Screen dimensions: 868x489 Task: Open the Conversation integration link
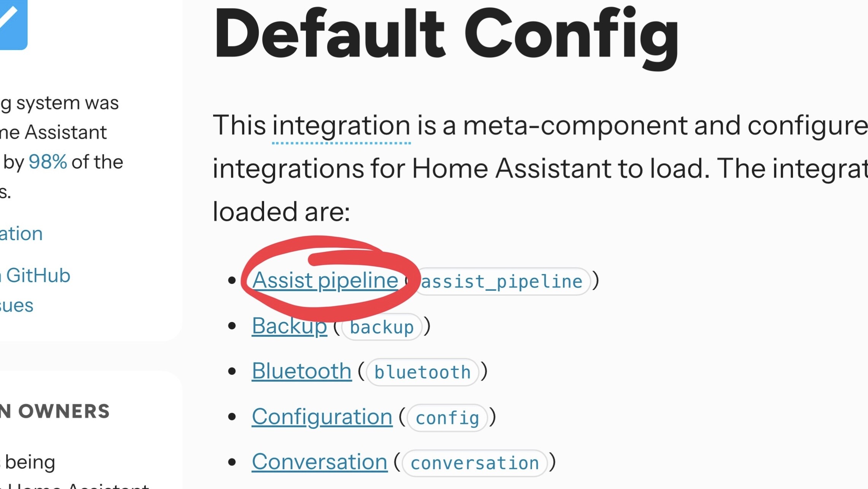(x=319, y=462)
